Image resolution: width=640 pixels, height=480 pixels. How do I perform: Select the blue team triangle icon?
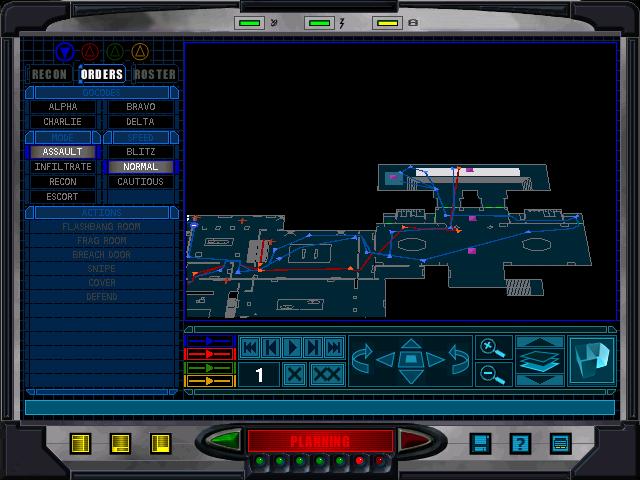(x=66, y=52)
